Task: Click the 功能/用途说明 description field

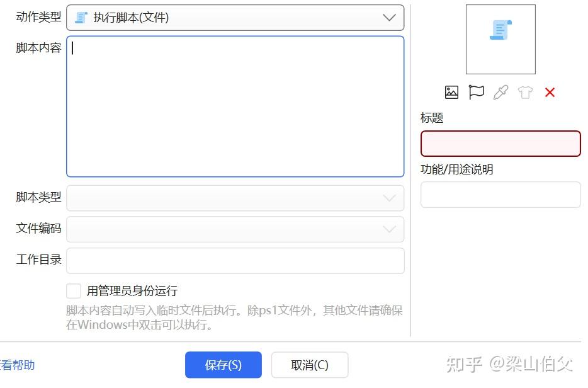Action: [x=500, y=194]
